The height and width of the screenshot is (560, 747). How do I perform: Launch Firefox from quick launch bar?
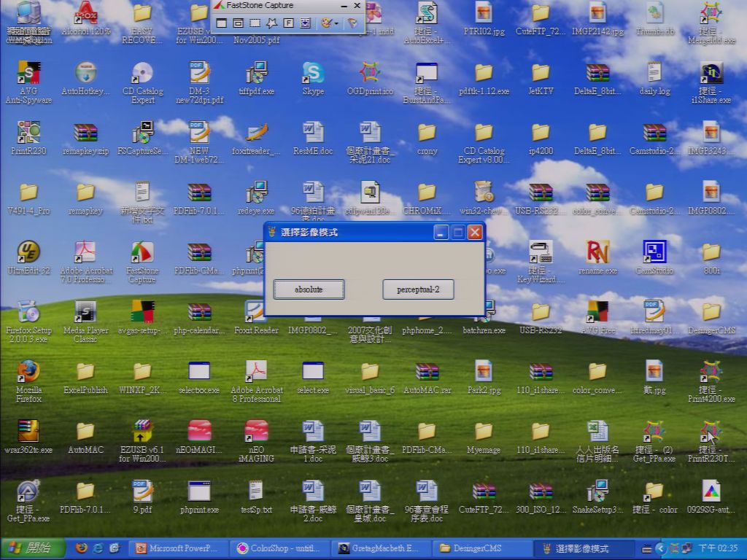(82, 548)
